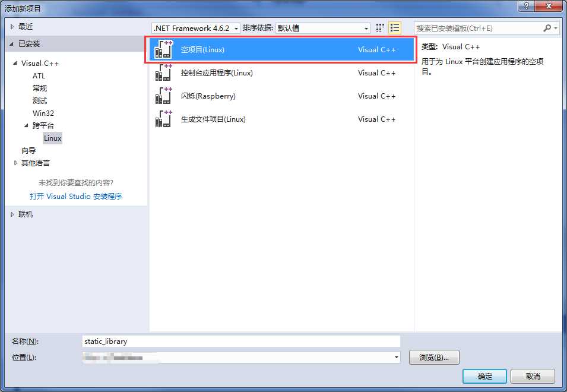Select the 常规 tree item

point(40,88)
